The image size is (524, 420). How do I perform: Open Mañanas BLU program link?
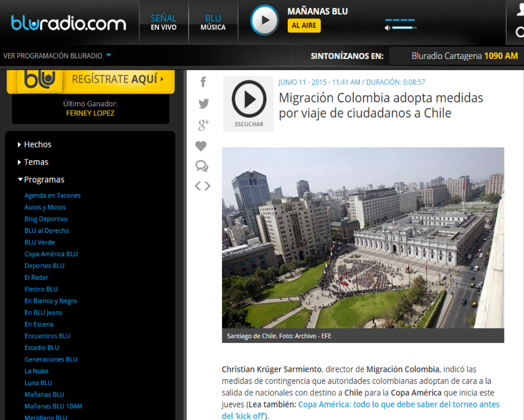coord(44,395)
